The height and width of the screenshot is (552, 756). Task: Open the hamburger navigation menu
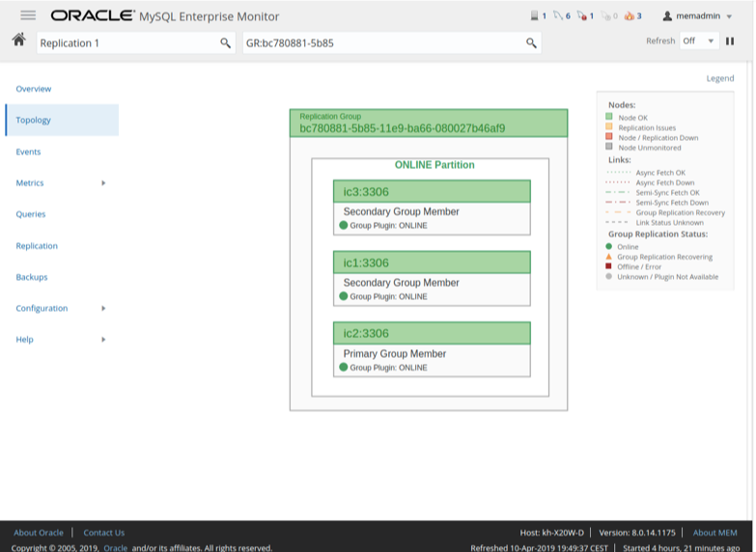tap(28, 15)
